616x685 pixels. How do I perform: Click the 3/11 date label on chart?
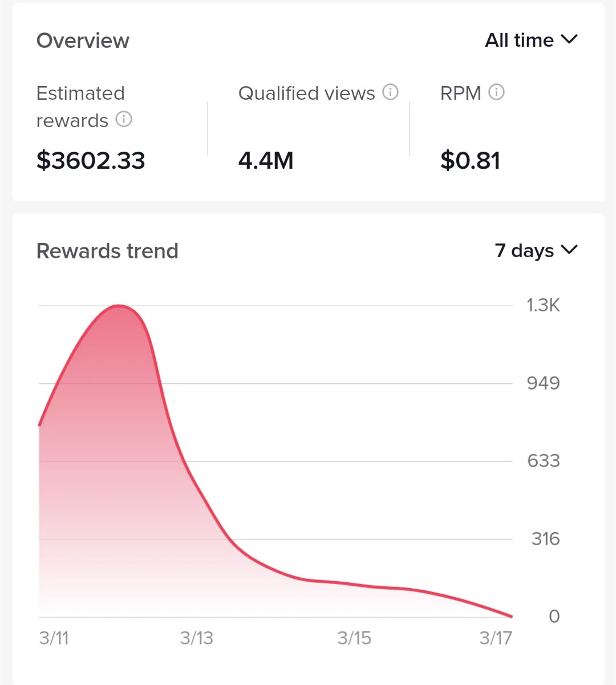coord(54,638)
